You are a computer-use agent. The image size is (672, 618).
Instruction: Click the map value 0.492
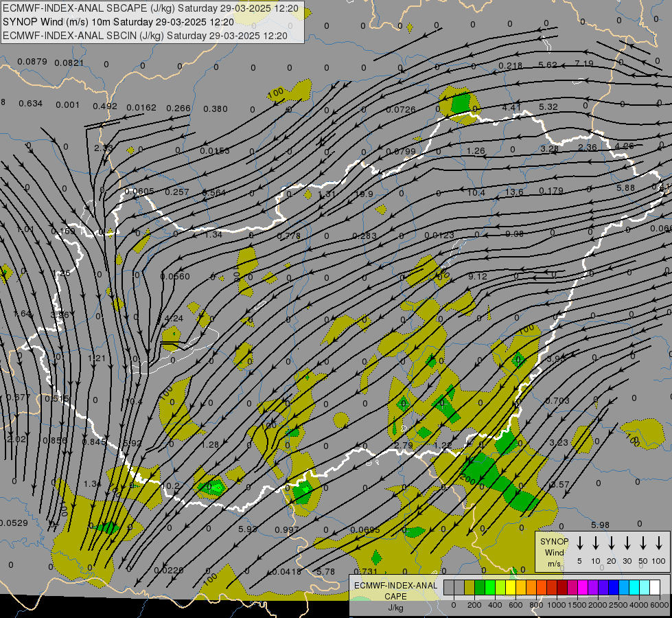point(105,106)
